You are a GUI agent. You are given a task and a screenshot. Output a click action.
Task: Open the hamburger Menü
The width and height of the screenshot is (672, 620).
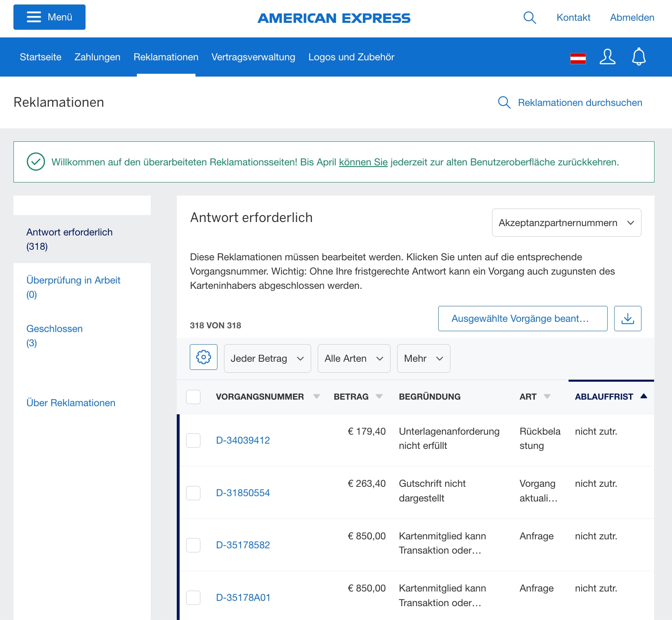(49, 17)
